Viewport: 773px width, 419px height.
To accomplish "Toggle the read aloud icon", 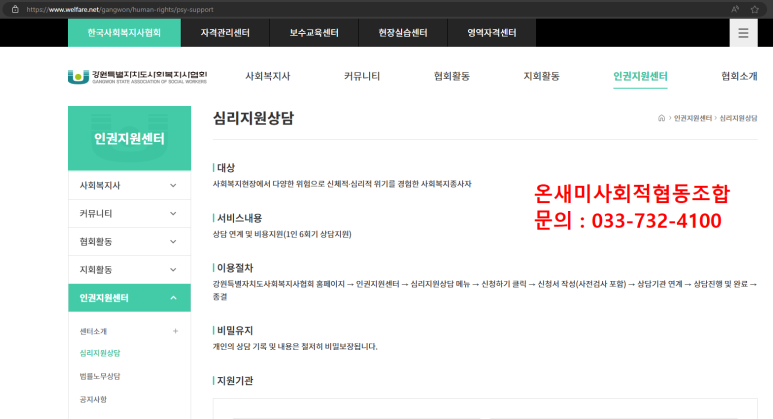I will pyautogui.click(x=735, y=9).
